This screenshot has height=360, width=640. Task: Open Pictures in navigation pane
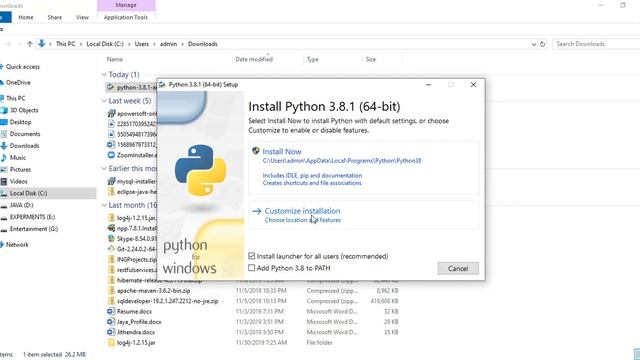pyautogui.click(x=20, y=169)
